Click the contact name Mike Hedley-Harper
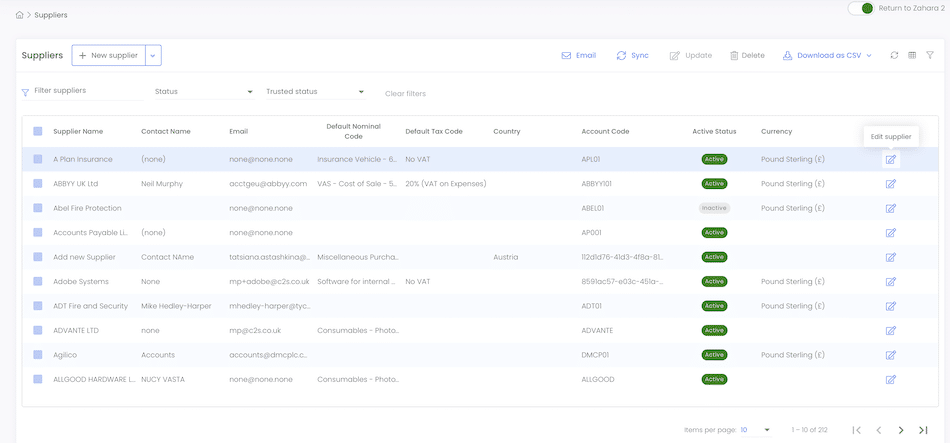 (176, 306)
